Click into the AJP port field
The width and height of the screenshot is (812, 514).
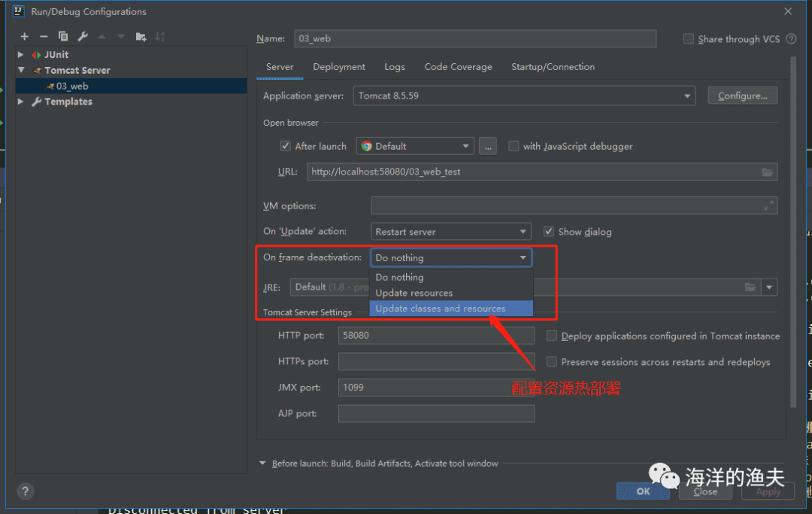tap(436, 413)
